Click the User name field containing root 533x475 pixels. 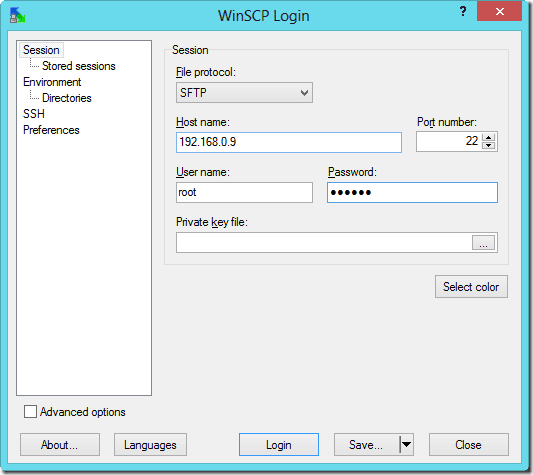[244, 192]
